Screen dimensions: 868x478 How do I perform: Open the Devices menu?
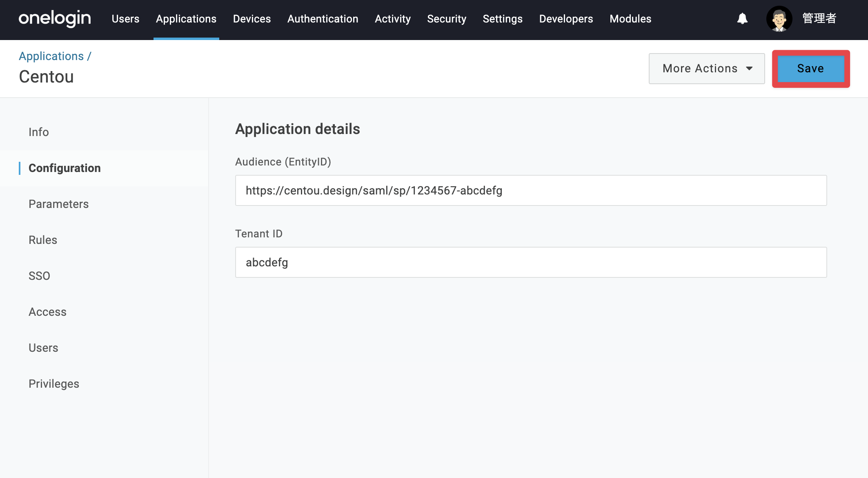click(x=252, y=19)
